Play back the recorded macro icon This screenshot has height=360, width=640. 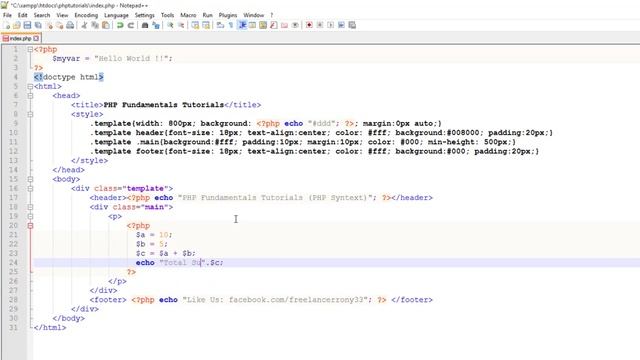tap(330, 25)
